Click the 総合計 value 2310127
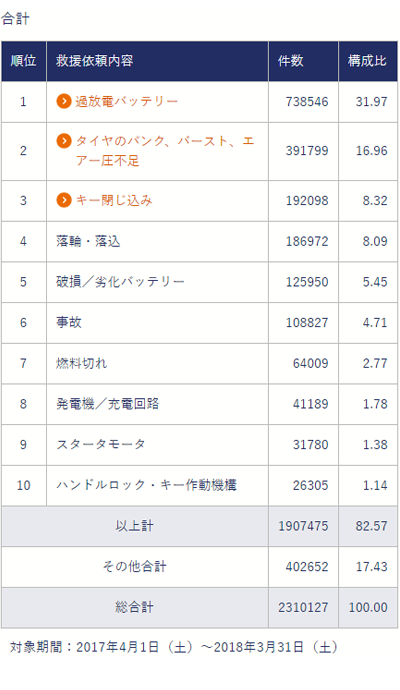 coord(303,607)
